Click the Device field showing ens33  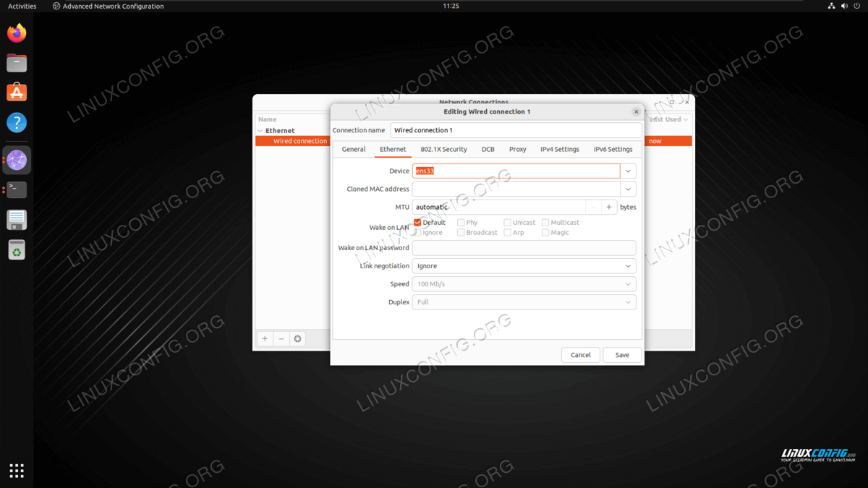[516, 171]
